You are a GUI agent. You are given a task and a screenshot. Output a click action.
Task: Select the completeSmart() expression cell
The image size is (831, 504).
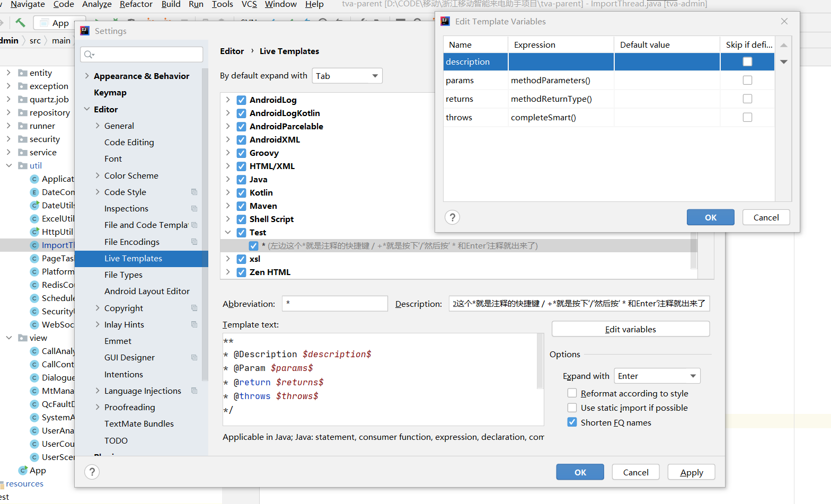(x=561, y=117)
